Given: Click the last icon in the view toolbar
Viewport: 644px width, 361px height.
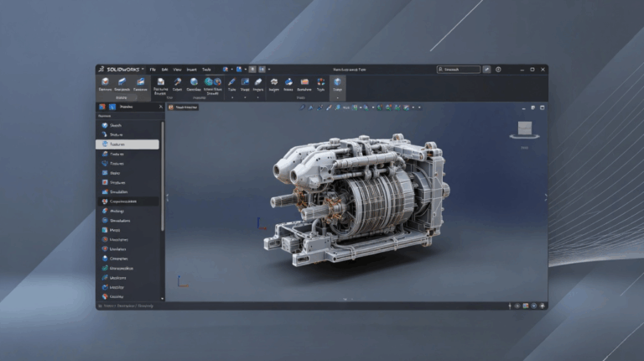Looking at the screenshot, I should tap(407, 107).
